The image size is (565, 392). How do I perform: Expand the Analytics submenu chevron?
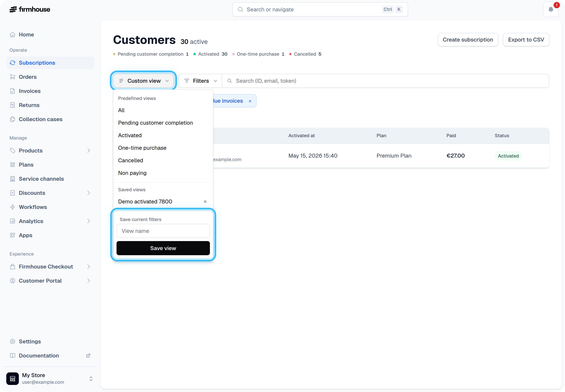click(x=88, y=221)
